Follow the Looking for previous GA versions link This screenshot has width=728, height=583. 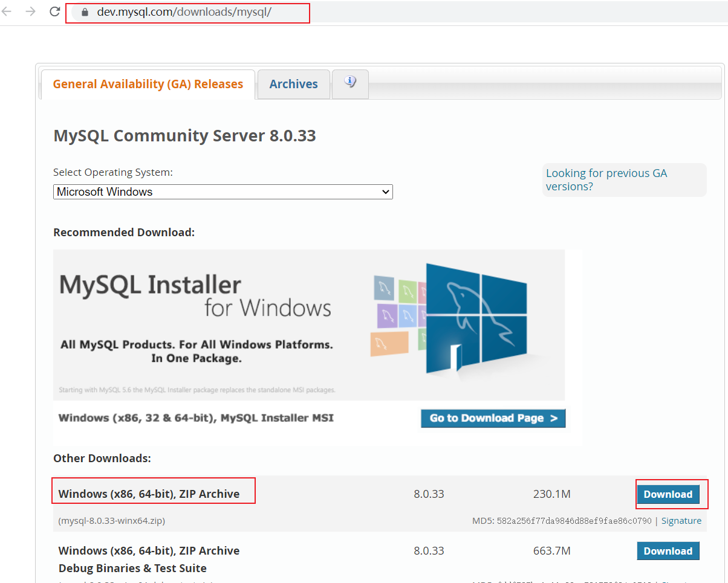point(606,179)
